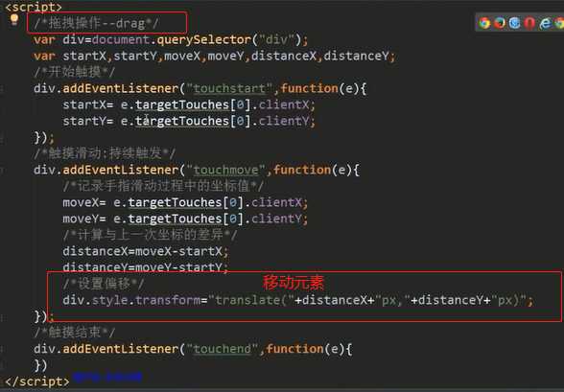Click clientX on the moveX line
The height and width of the screenshot is (392, 564).
click(276, 202)
